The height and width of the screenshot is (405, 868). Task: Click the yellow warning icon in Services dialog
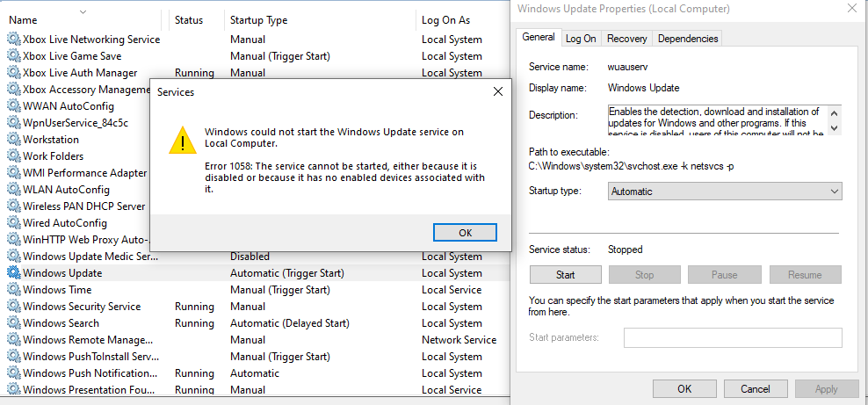[182, 141]
